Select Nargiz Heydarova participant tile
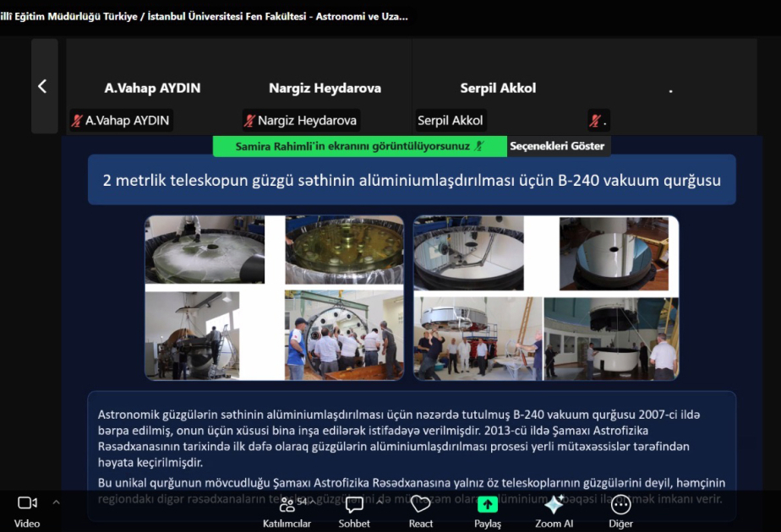Image resolution: width=781 pixels, height=532 pixels. click(x=325, y=87)
